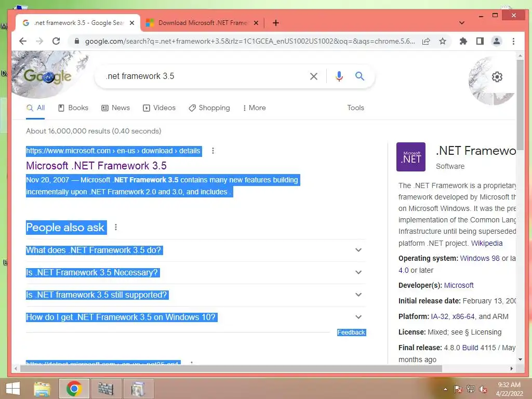Screen dimensions: 532x399
Task: Open the tab search chevron dropdown
Action: (x=461, y=23)
